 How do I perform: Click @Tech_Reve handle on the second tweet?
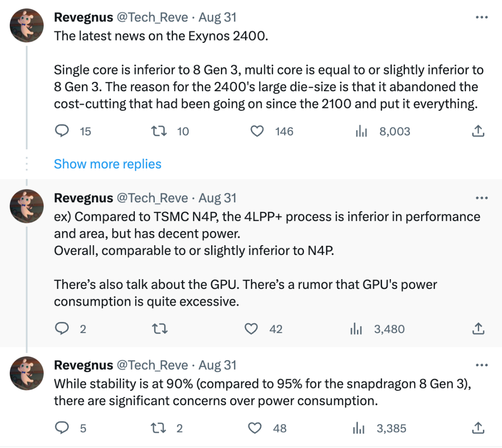[x=152, y=198]
